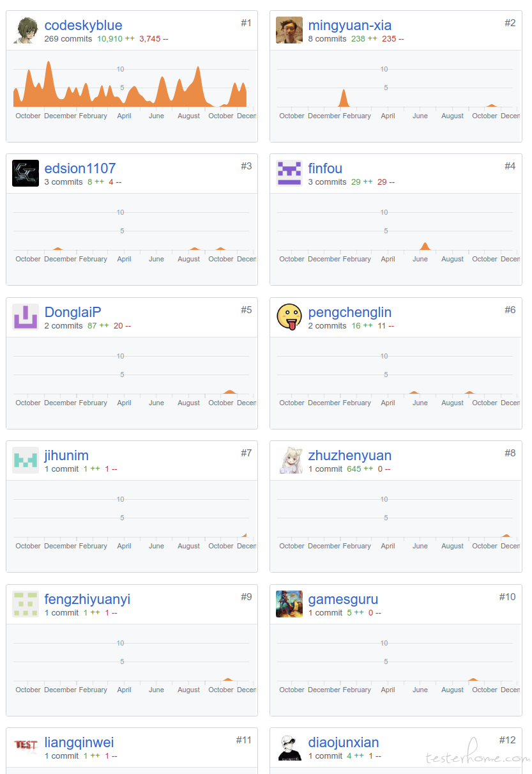Screen dimensions: 532x774
Task: Click fengzhiyuanyi's green identicon avatar
Action: tap(26, 604)
